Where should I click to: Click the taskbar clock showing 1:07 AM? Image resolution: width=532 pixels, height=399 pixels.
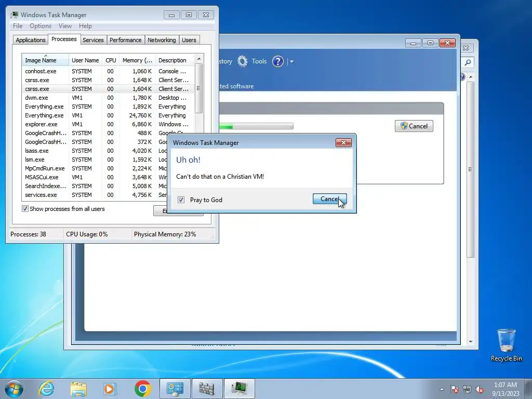pos(506,389)
